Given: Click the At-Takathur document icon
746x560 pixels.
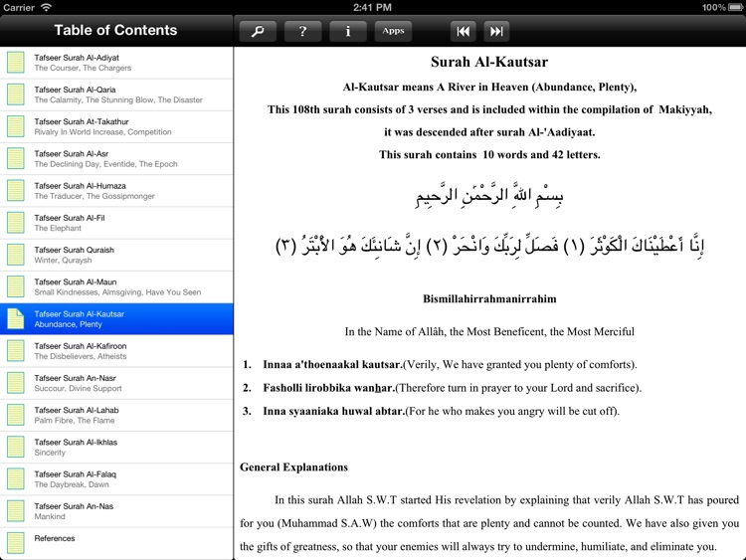Looking at the screenshot, I should tap(16, 126).
